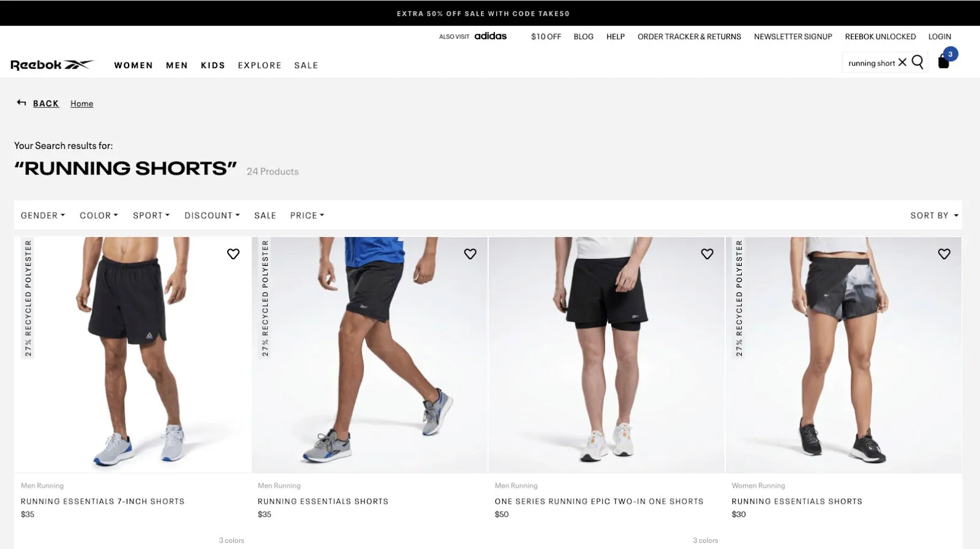The height and width of the screenshot is (549, 980).
Task: Click the Reebok logo
Action: point(52,65)
